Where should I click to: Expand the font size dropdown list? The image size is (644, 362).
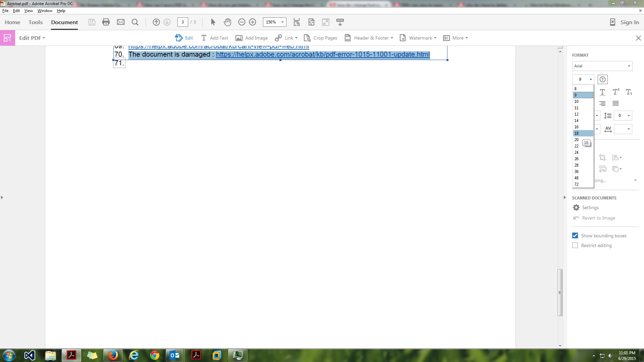point(591,79)
